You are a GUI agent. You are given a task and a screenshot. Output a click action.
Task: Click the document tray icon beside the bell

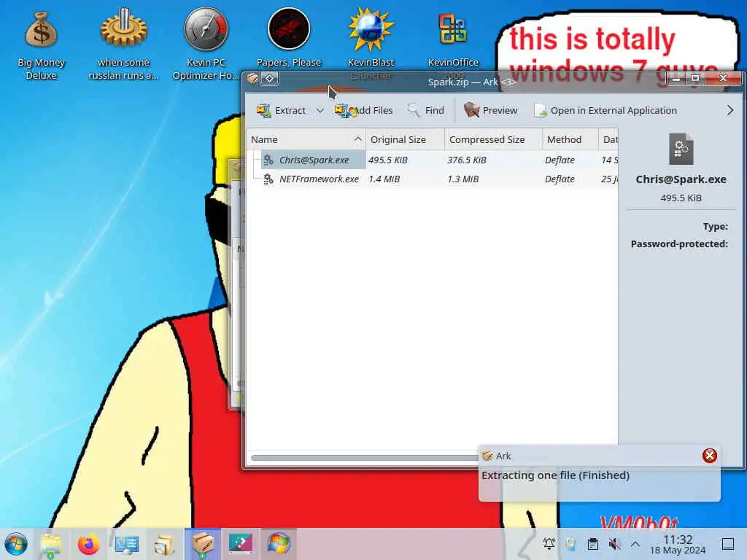point(570,543)
